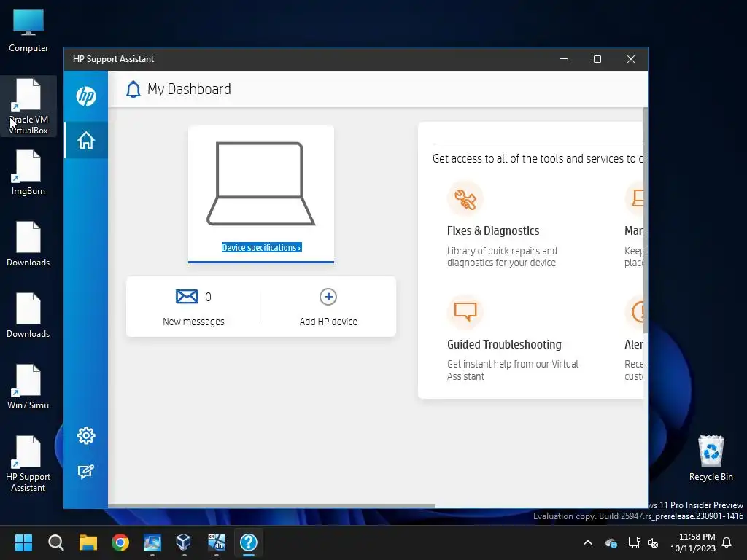This screenshot has width=747, height=560.
Task: Click the Guided Troubleshooting chat icon
Action: (465, 312)
